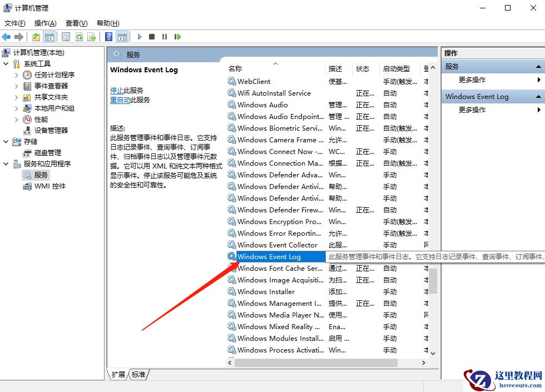Click the Stop Service toolbar icon
The height and width of the screenshot is (392, 545).
point(151,37)
